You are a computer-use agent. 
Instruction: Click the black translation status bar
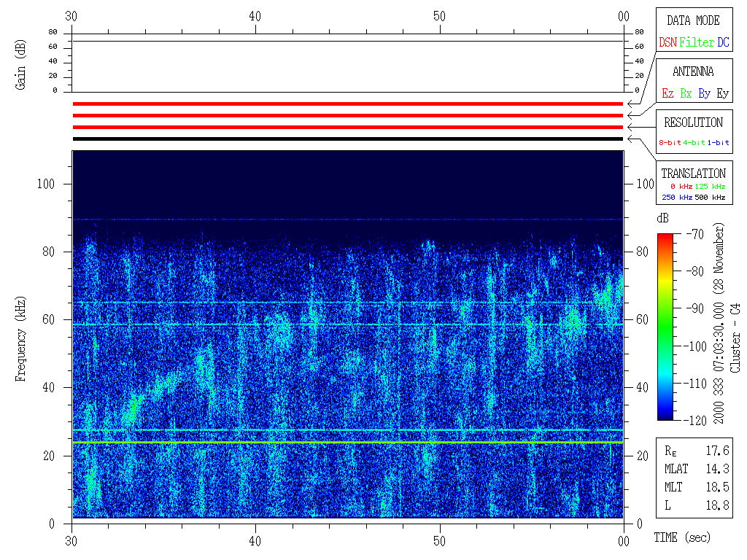pos(348,139)
